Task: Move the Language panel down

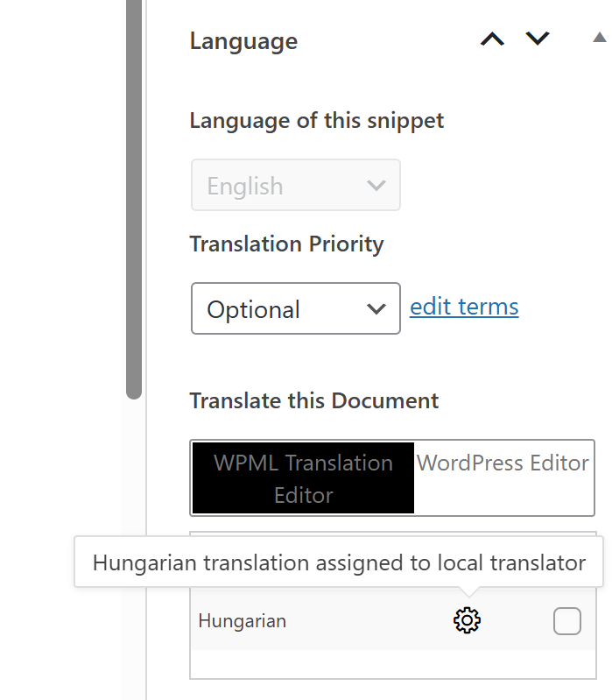Action: click(538, 39)
